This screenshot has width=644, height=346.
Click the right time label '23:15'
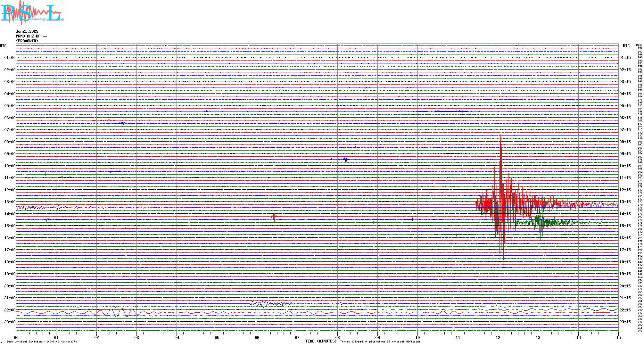(625, 322)
